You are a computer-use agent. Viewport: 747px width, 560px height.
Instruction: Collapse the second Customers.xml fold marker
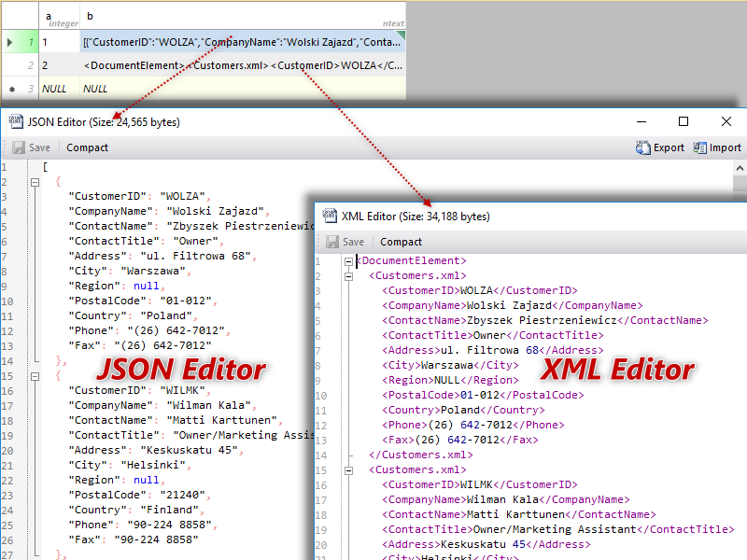[348, 470]
